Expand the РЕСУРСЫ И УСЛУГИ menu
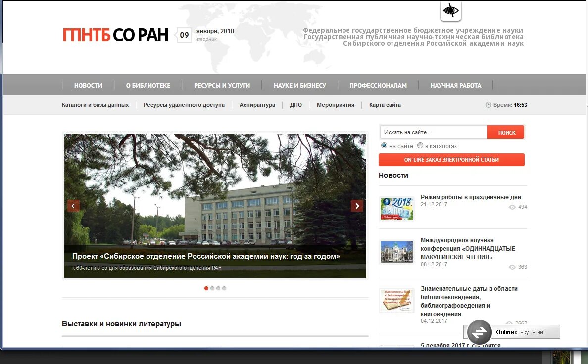This screenshot has height=364, width=588. (x=222, y=85)
